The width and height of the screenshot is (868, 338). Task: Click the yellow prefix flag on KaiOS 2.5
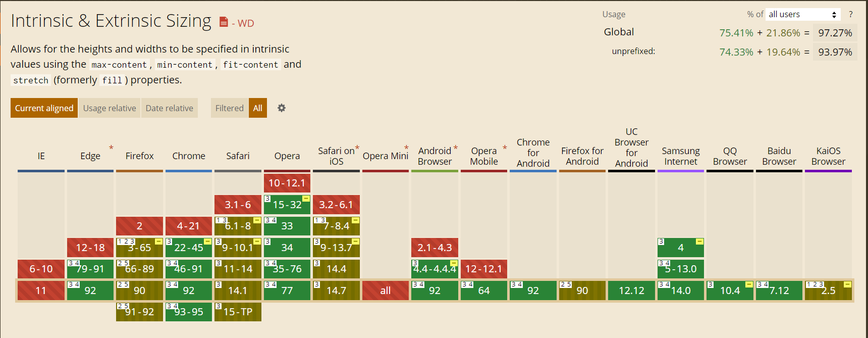coord(847,284)
